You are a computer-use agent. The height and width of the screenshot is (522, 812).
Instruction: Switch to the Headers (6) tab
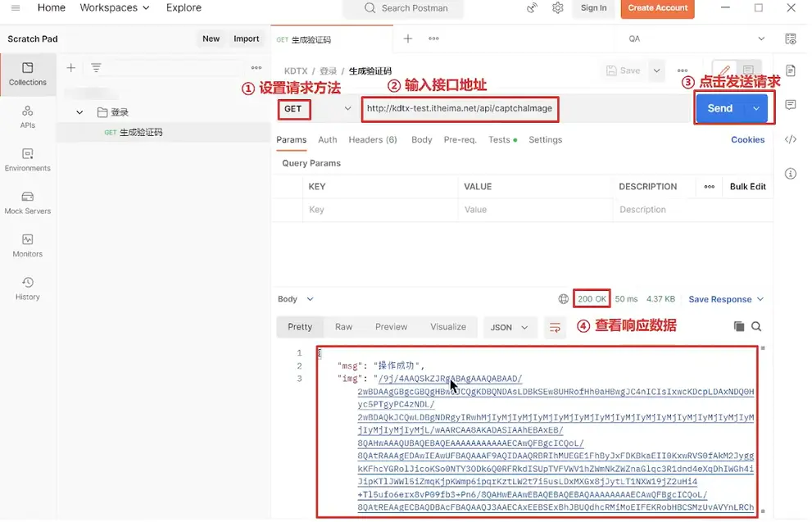(x=373, y=140)
